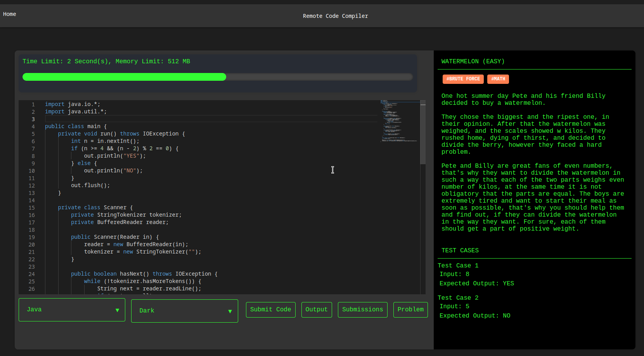Click the TEST CASES heading
The image size is (644, 356).
[x=460, y=250]
